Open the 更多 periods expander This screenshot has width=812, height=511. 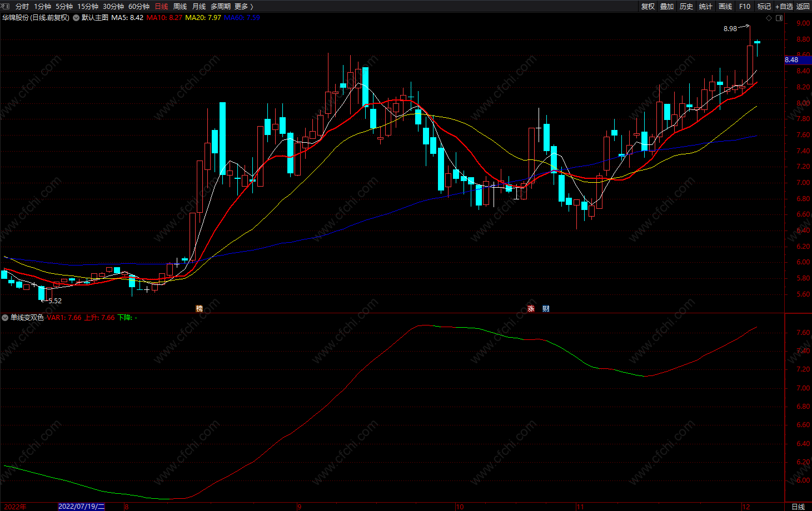coord(243,6)
